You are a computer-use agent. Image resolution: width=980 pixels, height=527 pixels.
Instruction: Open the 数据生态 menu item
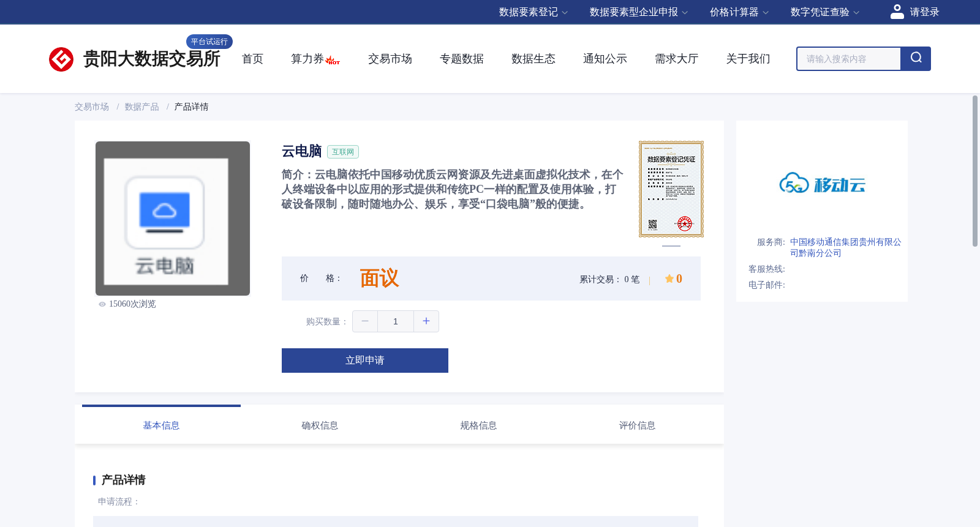pyautogui.click(x=533, y=59)
